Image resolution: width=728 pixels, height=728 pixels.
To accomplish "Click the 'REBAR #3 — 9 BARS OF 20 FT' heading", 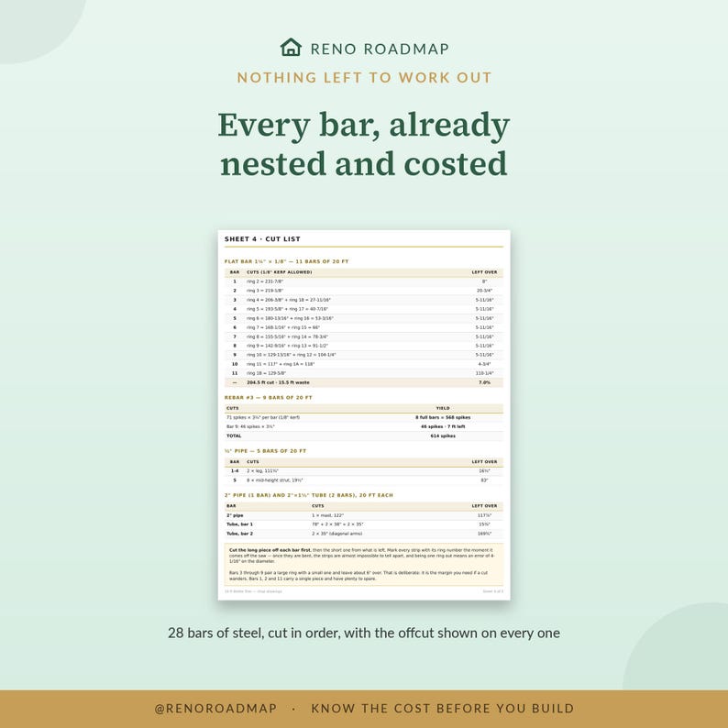I will [269, 397].
